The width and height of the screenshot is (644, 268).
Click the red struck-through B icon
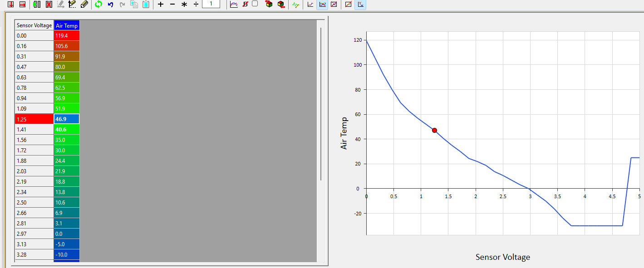(245, 5)
